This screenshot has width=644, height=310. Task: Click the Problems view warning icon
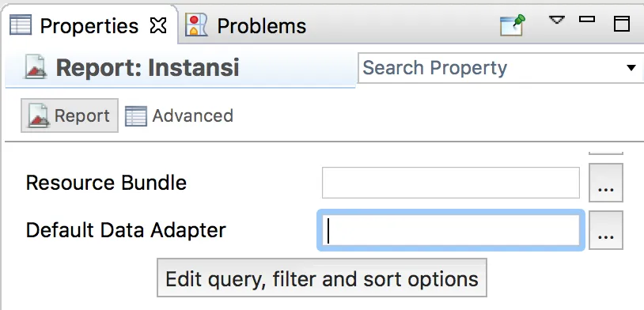click(196, 25)
